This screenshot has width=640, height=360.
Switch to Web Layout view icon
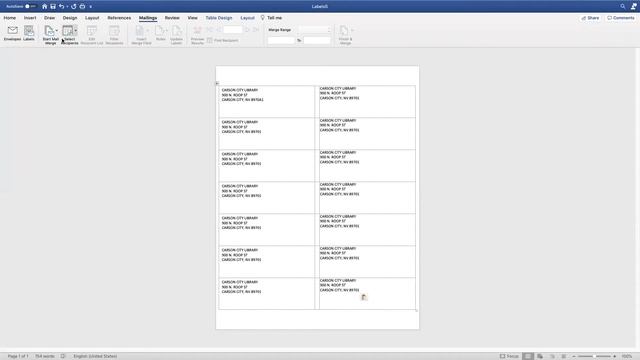540,356
